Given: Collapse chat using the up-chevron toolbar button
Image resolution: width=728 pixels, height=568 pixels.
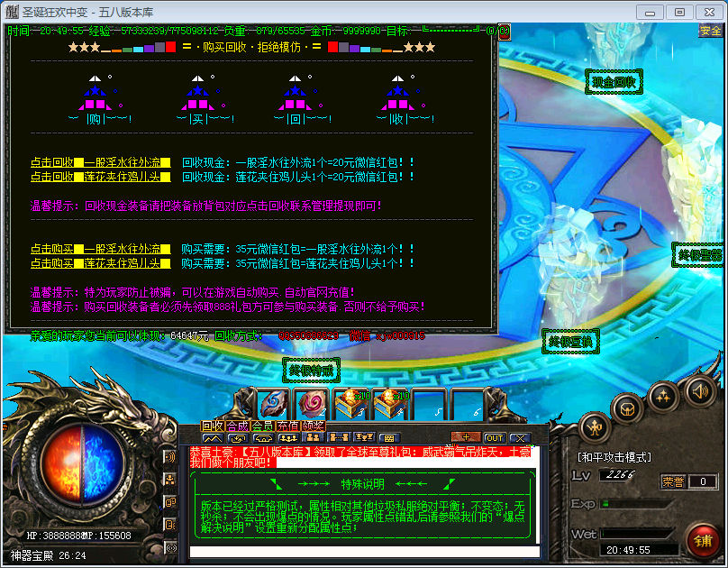Looking at the screenshot, I should click(214, 438).
